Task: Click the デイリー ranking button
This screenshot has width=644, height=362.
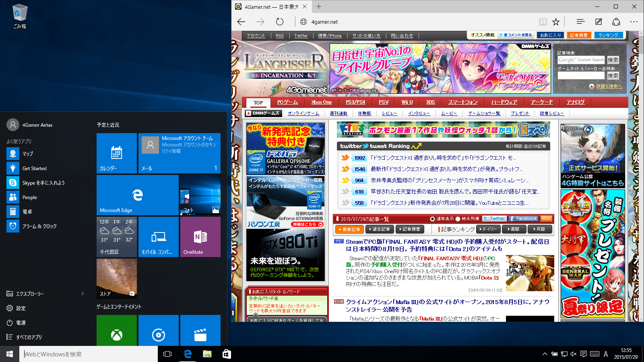Action: click(x=488, y=229)
